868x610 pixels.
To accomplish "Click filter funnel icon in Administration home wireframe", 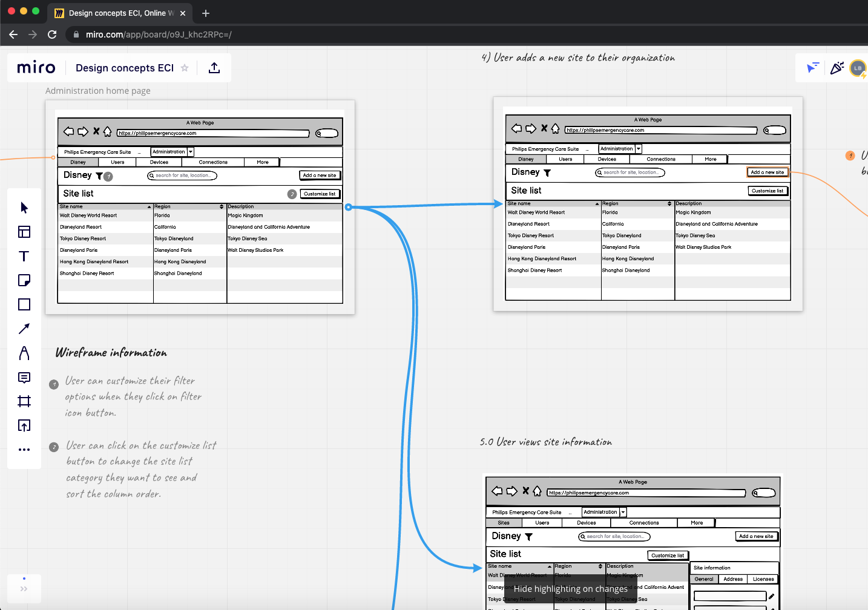I will click(99, 176).
